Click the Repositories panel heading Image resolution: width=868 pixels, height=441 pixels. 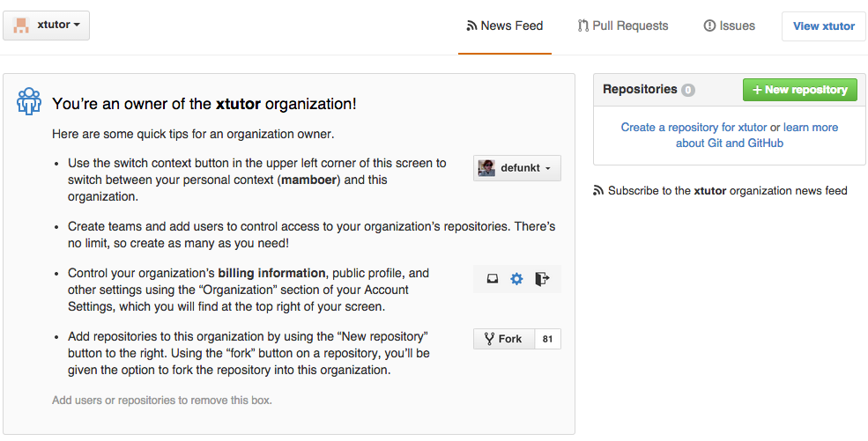tap(640, 89)
